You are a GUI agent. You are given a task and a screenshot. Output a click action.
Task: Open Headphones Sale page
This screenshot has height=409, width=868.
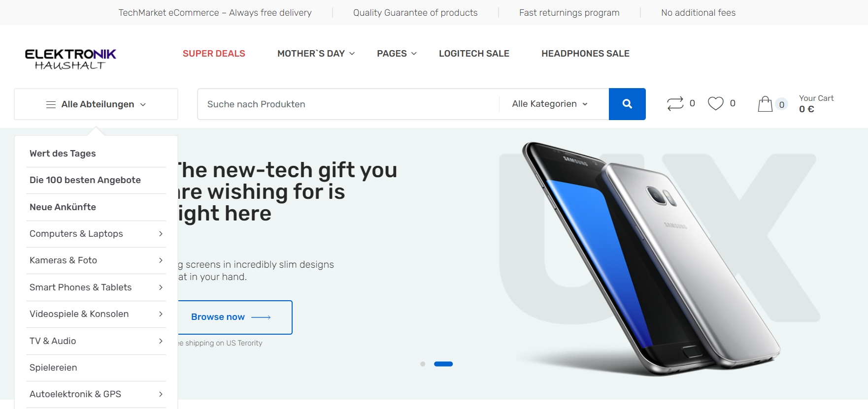coord(585,54)
